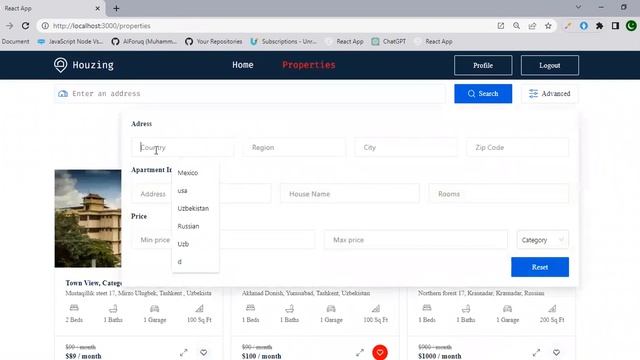This screenshot has height=360, width=640.
Task: Click the Min price input field
Action: point(223,240)
